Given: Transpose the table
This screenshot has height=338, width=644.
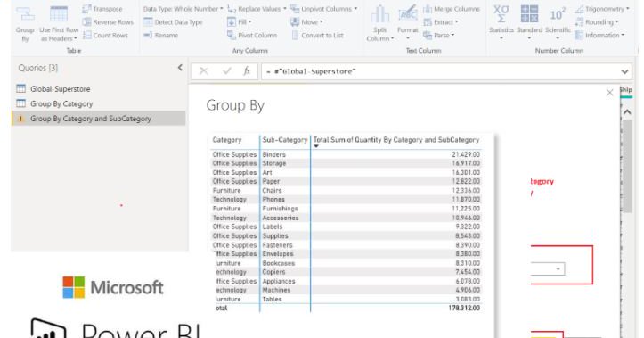Looking at the screenshot, I should click(x=102, y=9).
